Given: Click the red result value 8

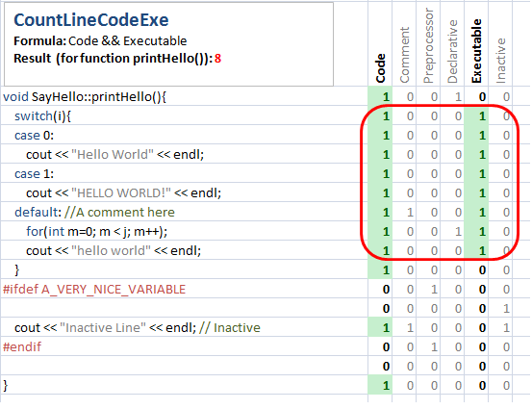Looking at the screenshot, I should [x=217, y=59].
